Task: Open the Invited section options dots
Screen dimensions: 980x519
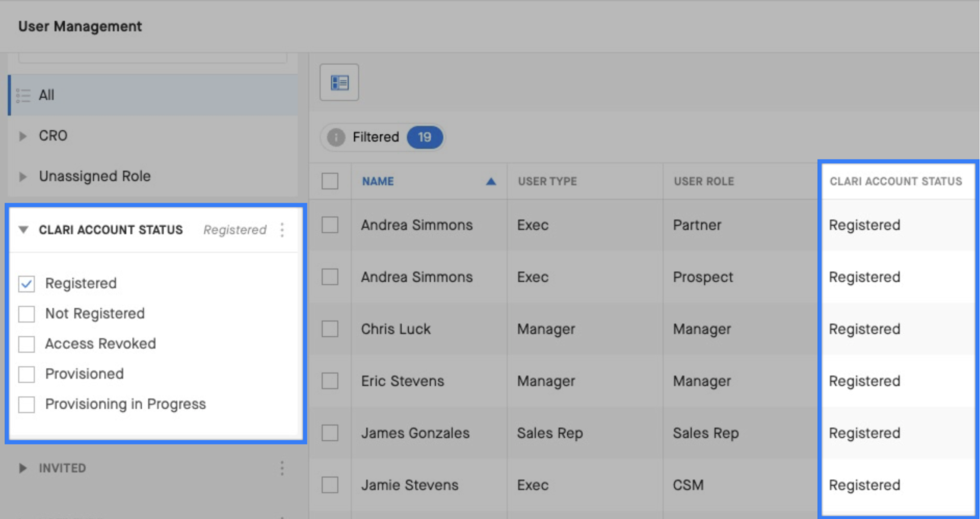Action: click(282, 468)
